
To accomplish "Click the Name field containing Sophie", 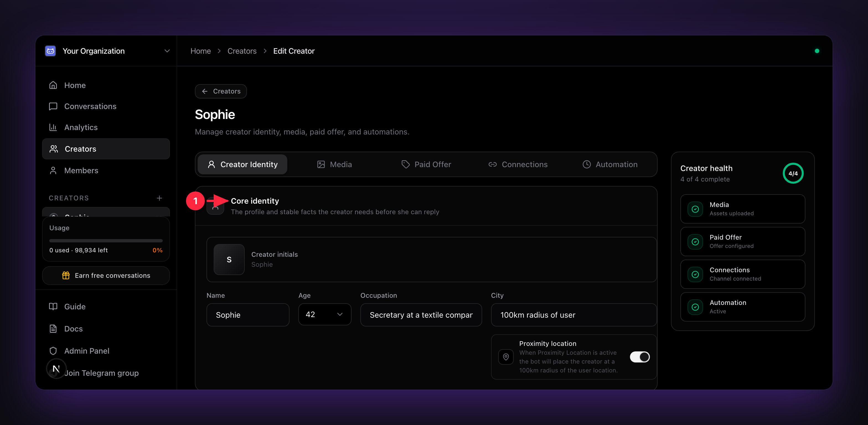I will tap(248, 315).
